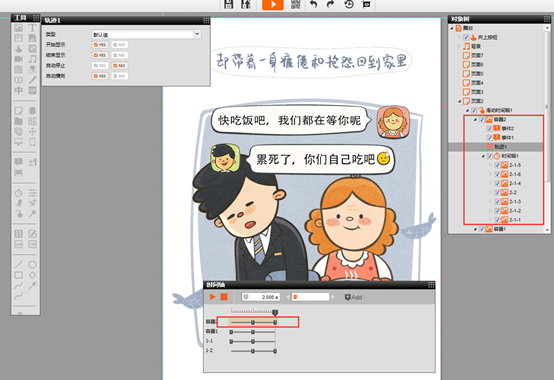Click the redo arrow in top toolbar

[x=330, y=4]
